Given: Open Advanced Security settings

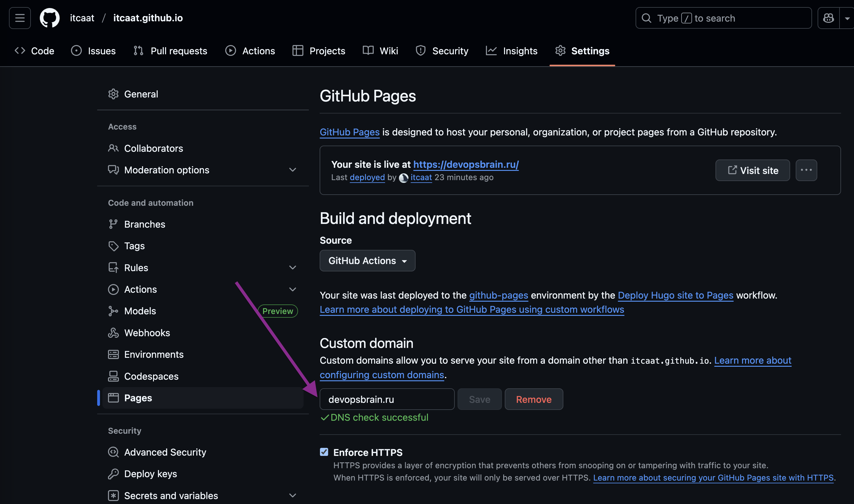Looking at the screenshot, I should [x=203, y=452].
